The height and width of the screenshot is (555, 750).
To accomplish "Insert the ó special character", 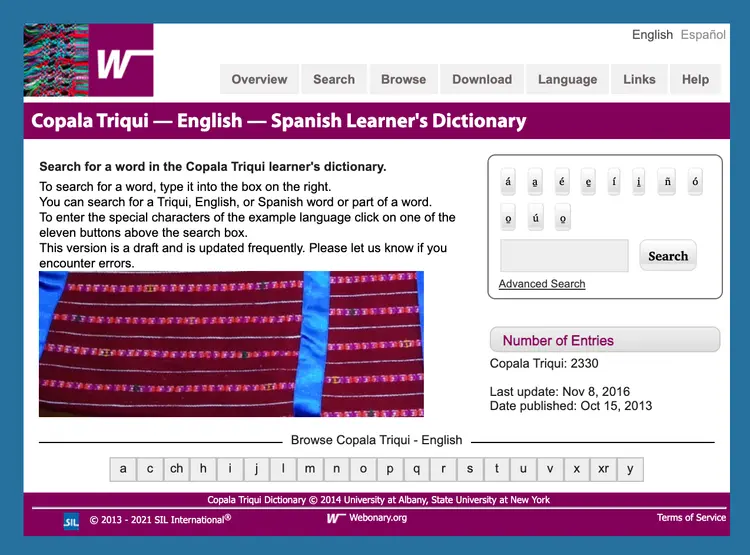I will (x=695, y=182).
